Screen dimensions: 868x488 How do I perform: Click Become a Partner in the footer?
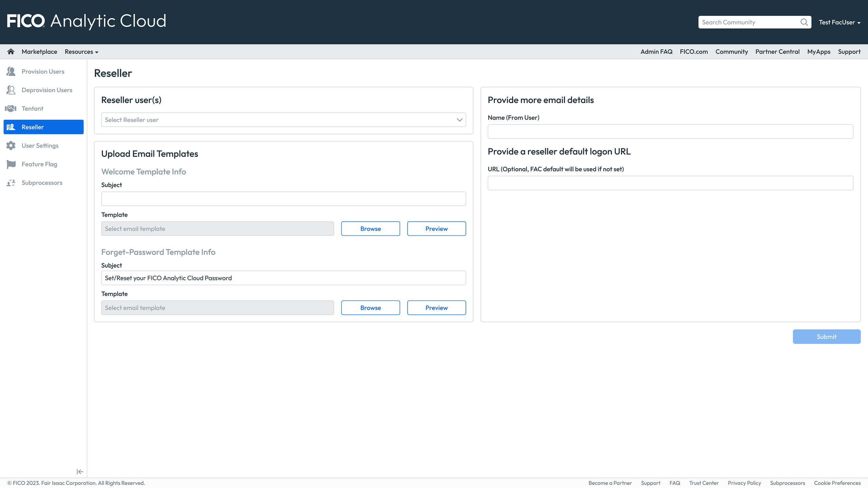point(610,483)
